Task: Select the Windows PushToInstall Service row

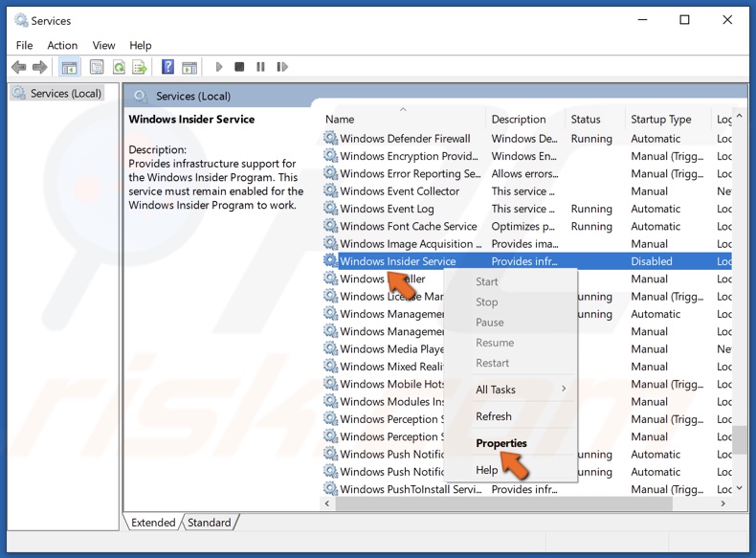Action: (526, 489)
